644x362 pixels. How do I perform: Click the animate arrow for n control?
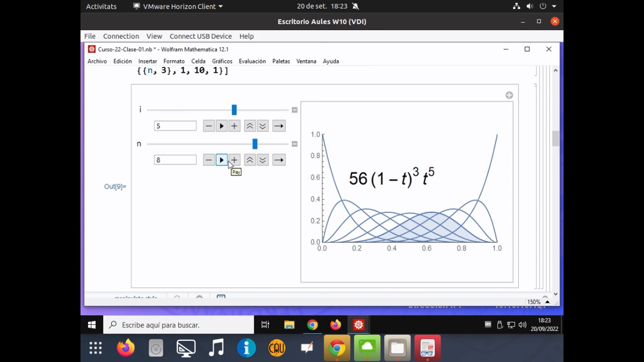(x=221, y=160)
